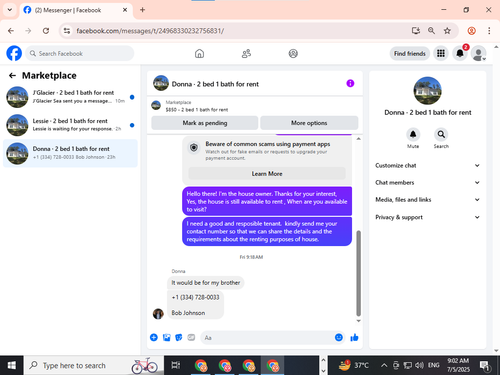This screenshot has width=500, height=375.
Task: Click the browser address bar URL
Action: click(150, 31)
